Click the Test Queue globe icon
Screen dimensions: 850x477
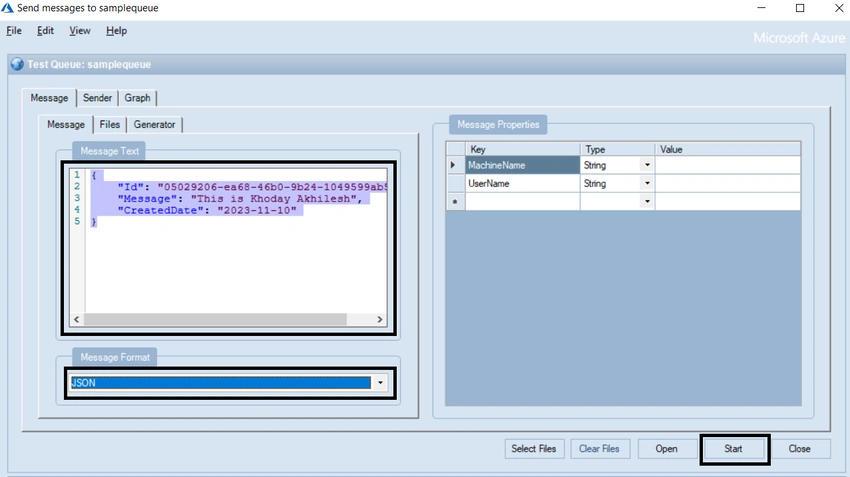pyautogui.click(x=17, y=64)
